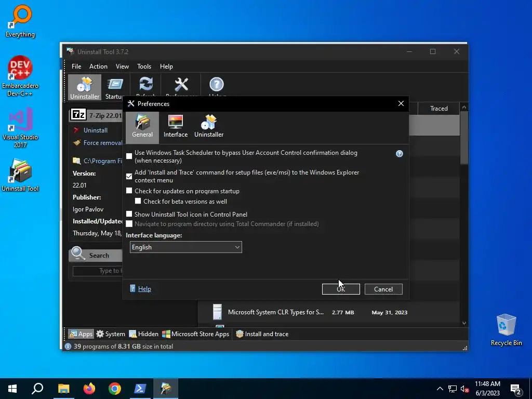
Task: Switch to the System filter tab
Action: tap(111, 334)
